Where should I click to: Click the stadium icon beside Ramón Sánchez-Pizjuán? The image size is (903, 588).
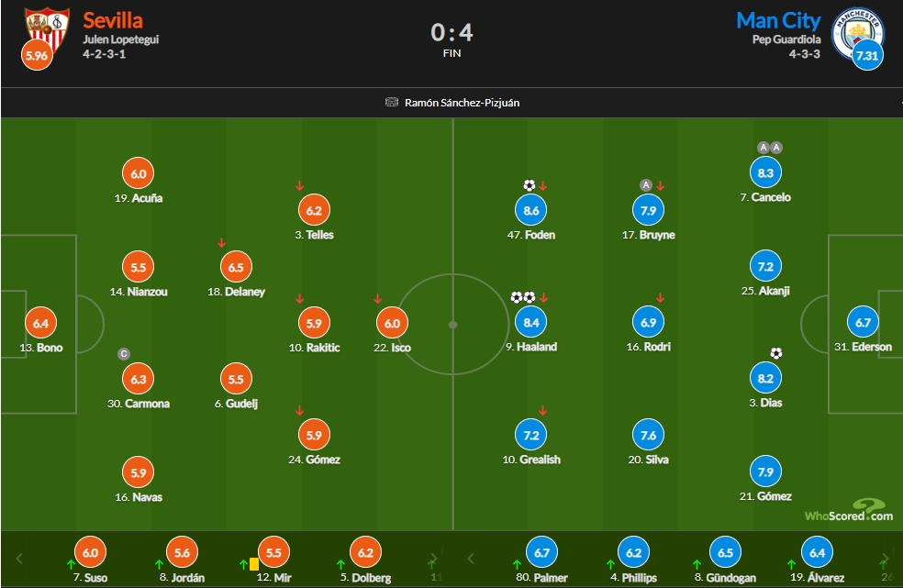click(392, 103)
